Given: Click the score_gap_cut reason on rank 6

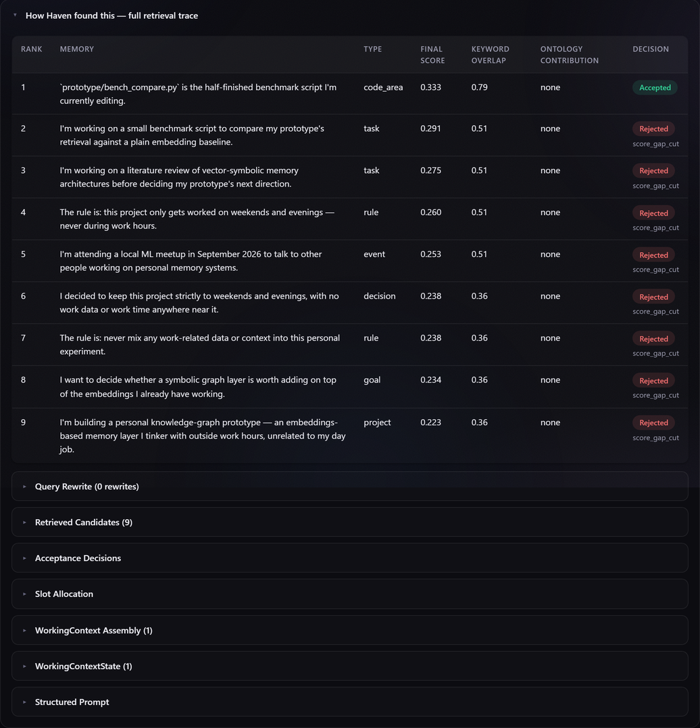Looking at the screenshot, I should (655, 311).
